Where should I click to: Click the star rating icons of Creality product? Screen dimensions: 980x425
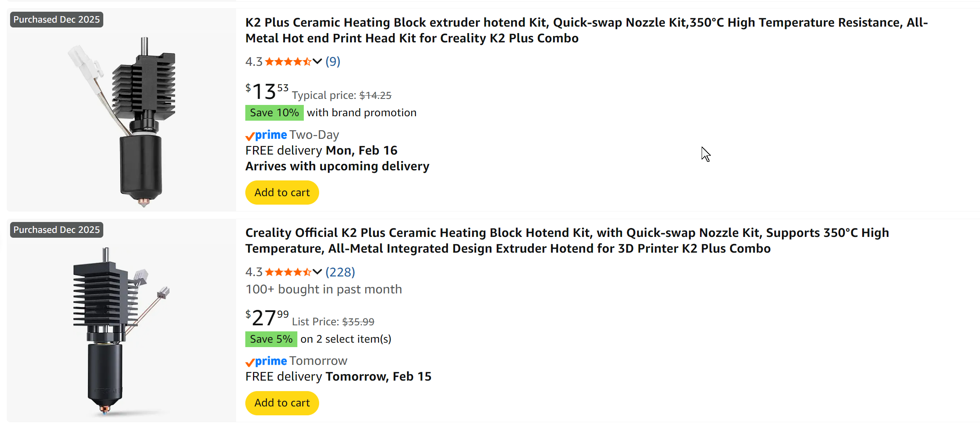tap(288, 272)
